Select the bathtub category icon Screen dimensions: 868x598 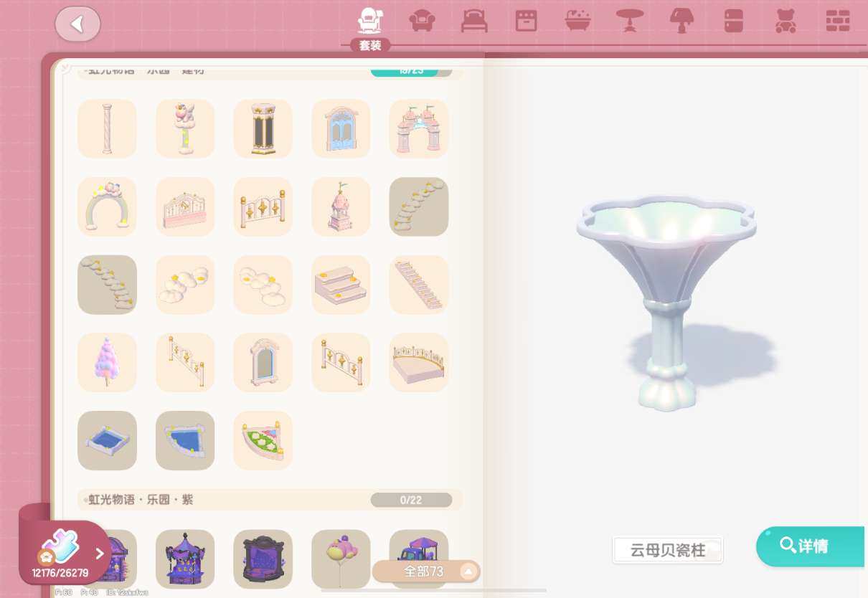tap(578, 21)
